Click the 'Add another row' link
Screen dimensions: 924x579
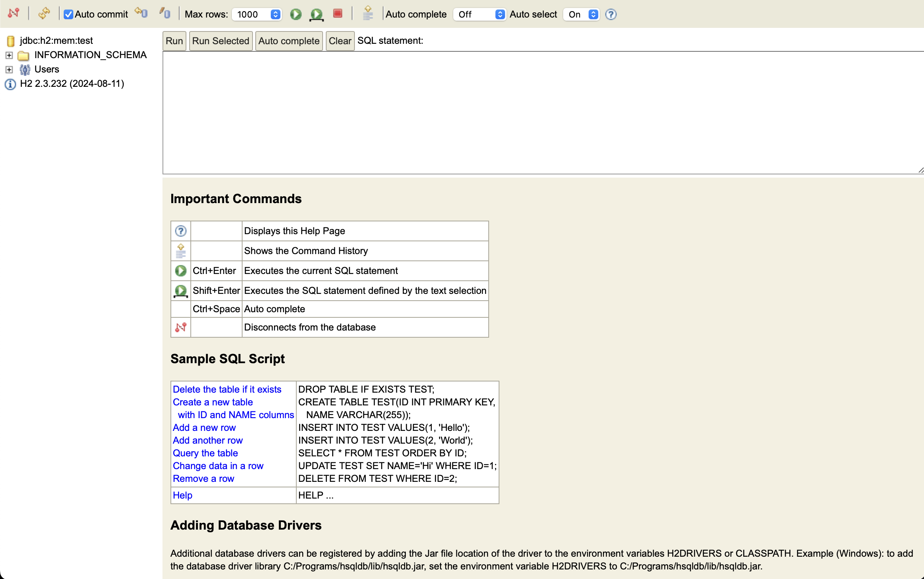208,440
